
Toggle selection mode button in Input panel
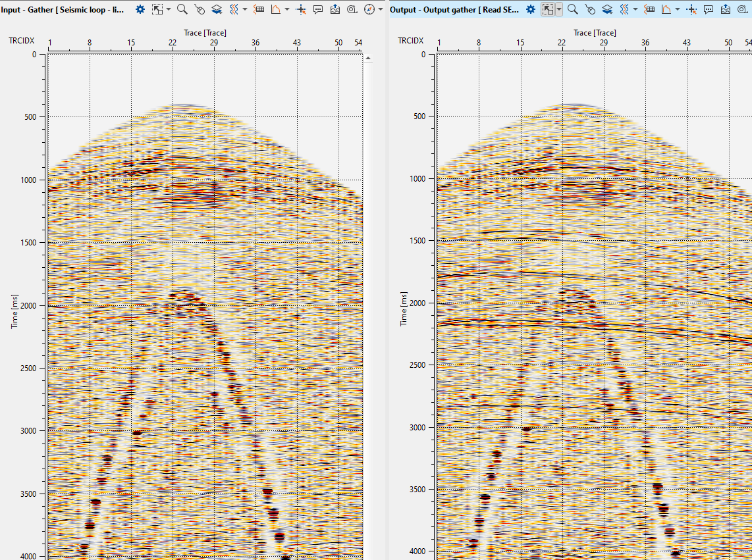tap(157, 9)
